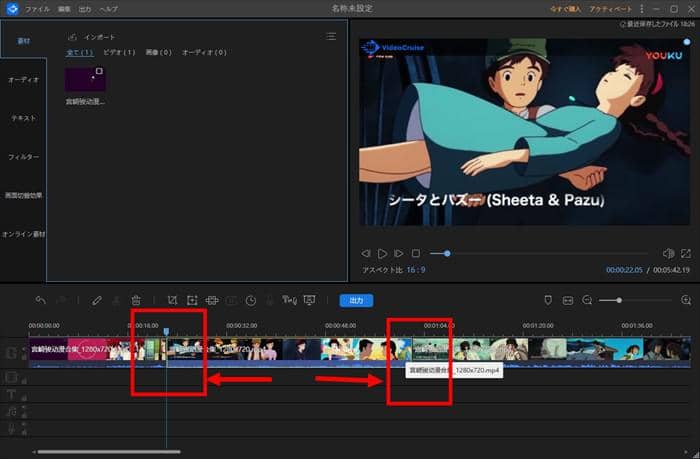
Task: Toggle lock on the music track
Action: pyautogui.click(x=24, y=415)
